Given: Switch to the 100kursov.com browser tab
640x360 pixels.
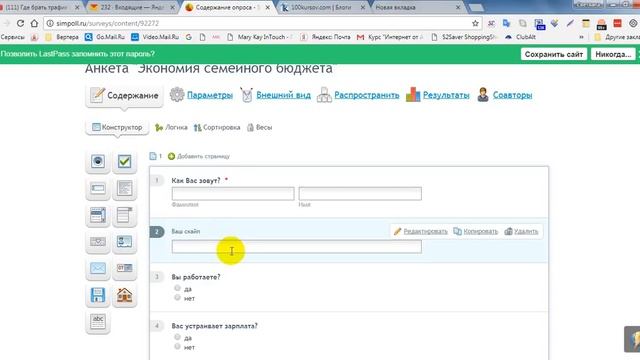Looking at the screenshot, I should coord(322,7).
